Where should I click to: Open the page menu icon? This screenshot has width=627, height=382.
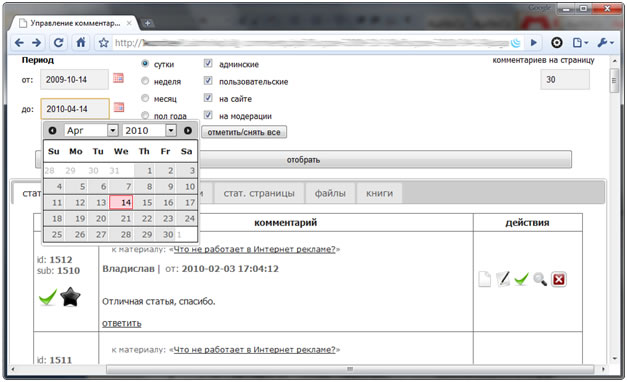(580, 42)
